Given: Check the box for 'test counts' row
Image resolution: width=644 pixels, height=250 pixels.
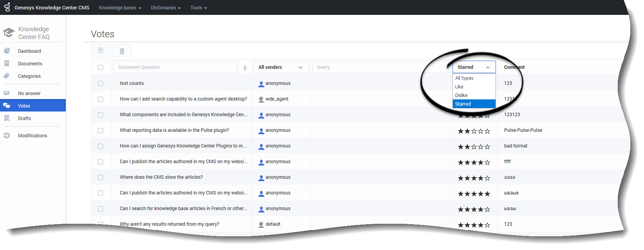Looking at the screenshot, I should 101,83.
